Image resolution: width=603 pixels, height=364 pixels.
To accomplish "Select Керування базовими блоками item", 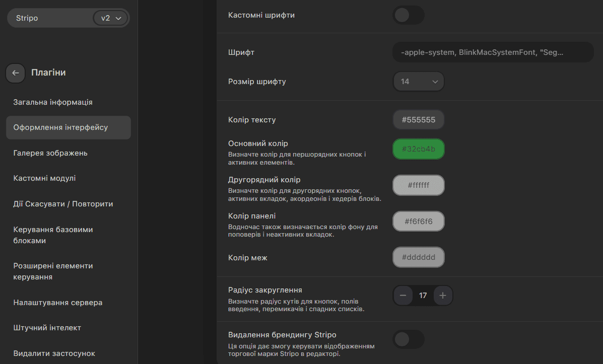I will click(x=53, y=235).
